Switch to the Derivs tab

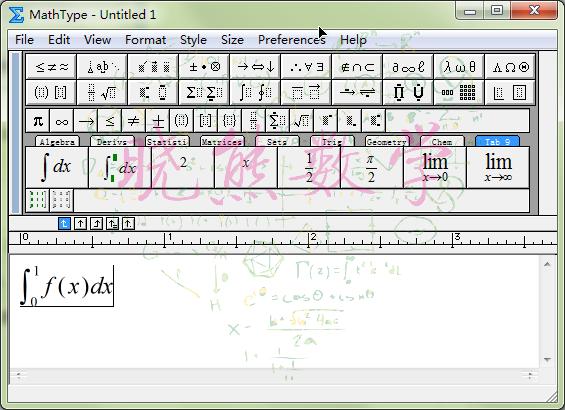(112, 142)
